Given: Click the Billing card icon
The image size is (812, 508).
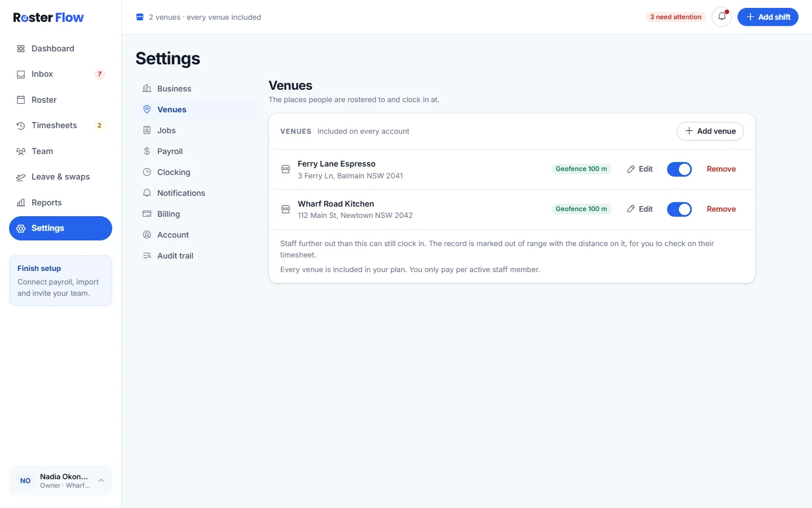Looking at the screenshot, I should point(147,214).
